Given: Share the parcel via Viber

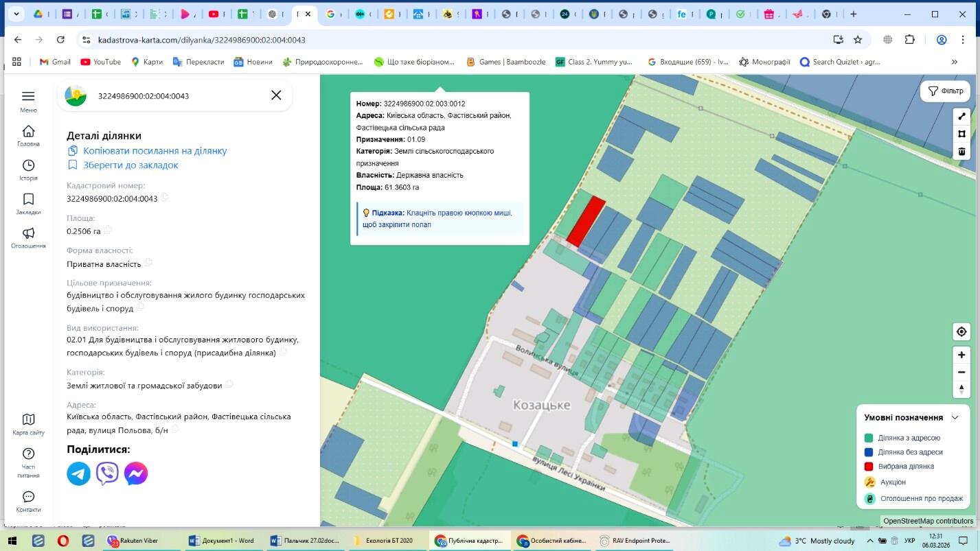Looking at the screenshot, I should [x=107, y=473].
